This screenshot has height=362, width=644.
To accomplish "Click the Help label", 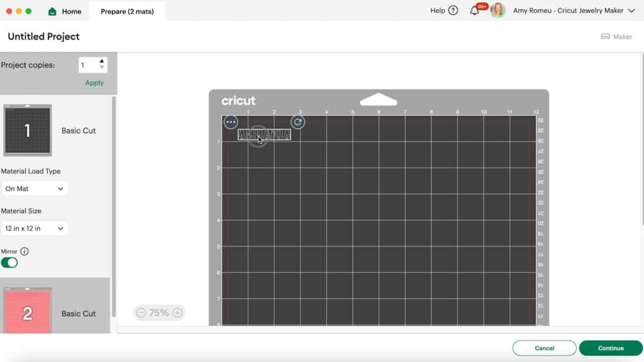I will click(x=438, y=11).
